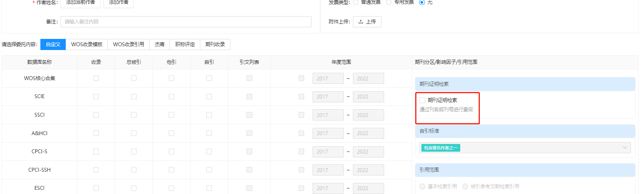Viewport: 644px width, 194px height.
Task: Check 他引 box in SSCI row
Action: (x=171, y=115)
